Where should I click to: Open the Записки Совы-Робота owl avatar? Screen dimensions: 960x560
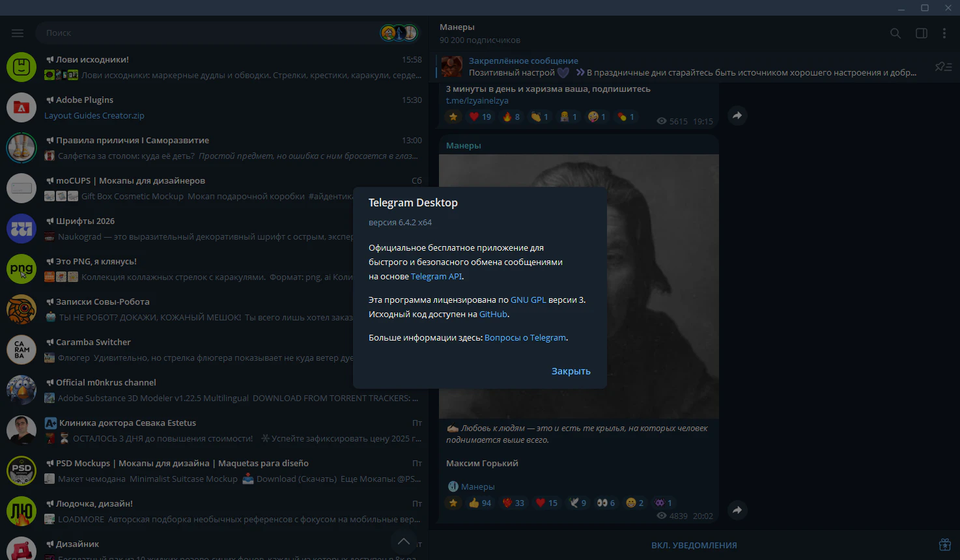point(21,309)
